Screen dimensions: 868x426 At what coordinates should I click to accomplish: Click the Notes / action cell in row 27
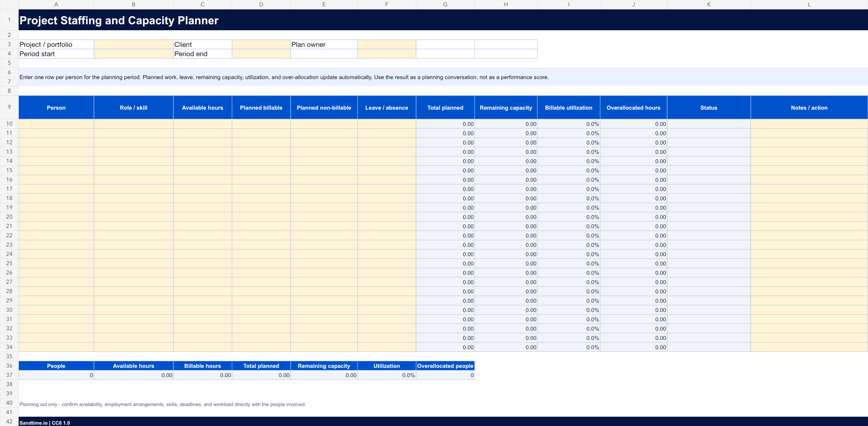pos(809,282)
